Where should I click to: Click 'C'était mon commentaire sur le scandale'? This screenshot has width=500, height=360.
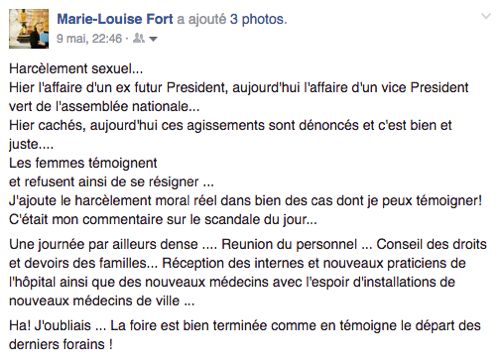point(163,220)
